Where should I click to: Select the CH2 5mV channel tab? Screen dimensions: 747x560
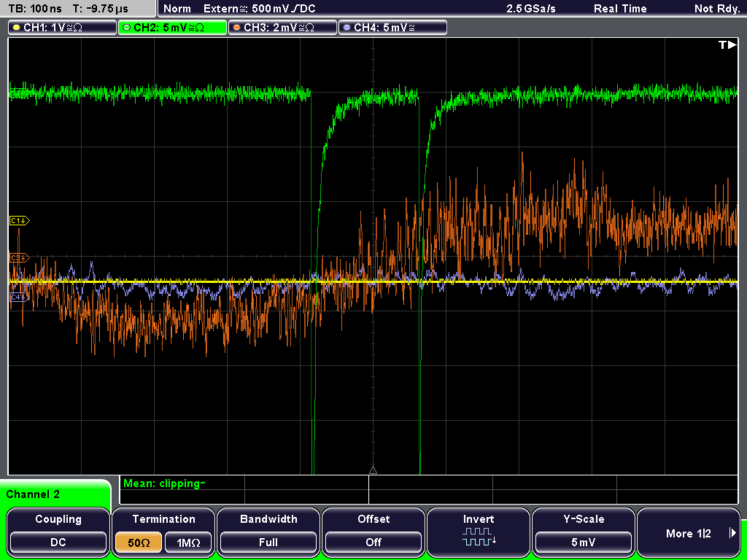coord(172,28)
